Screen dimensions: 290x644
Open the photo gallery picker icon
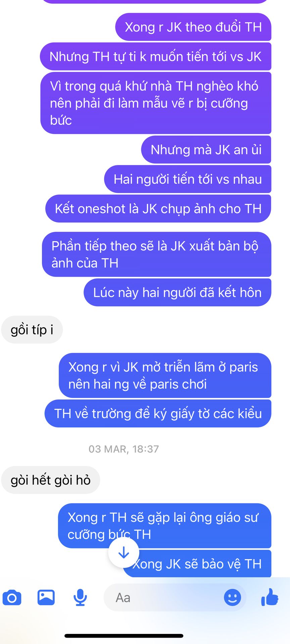tap(46, 597)
